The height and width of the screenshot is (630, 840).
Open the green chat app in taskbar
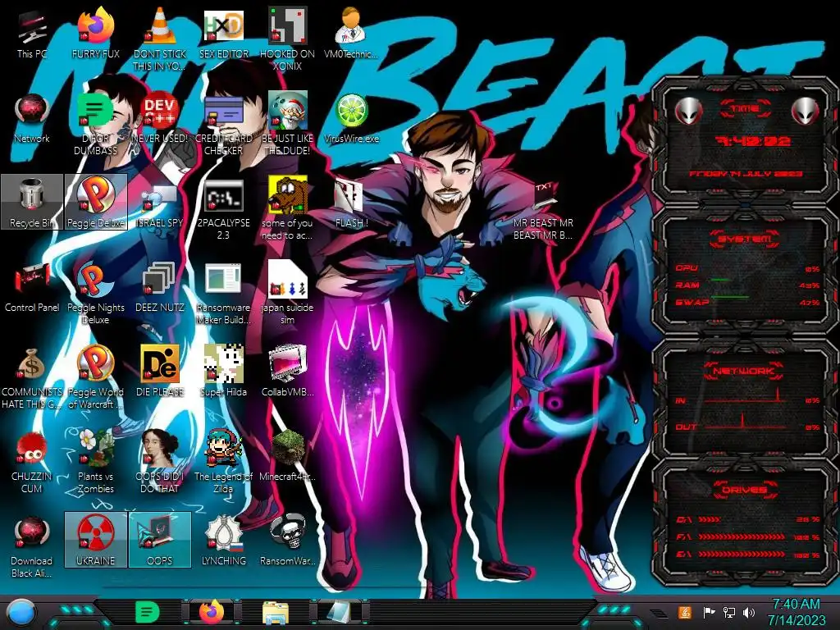pyautogui.click(x=147, y=612)
